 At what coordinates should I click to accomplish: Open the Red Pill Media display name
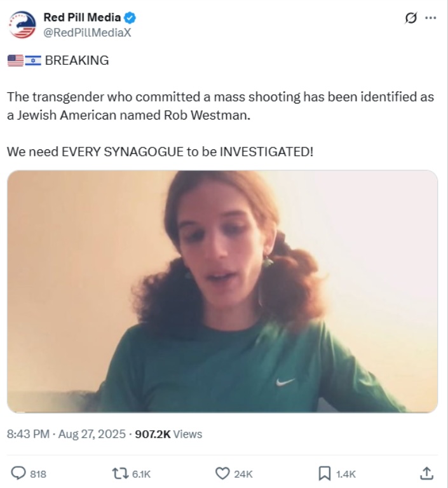tap(82, 17)
